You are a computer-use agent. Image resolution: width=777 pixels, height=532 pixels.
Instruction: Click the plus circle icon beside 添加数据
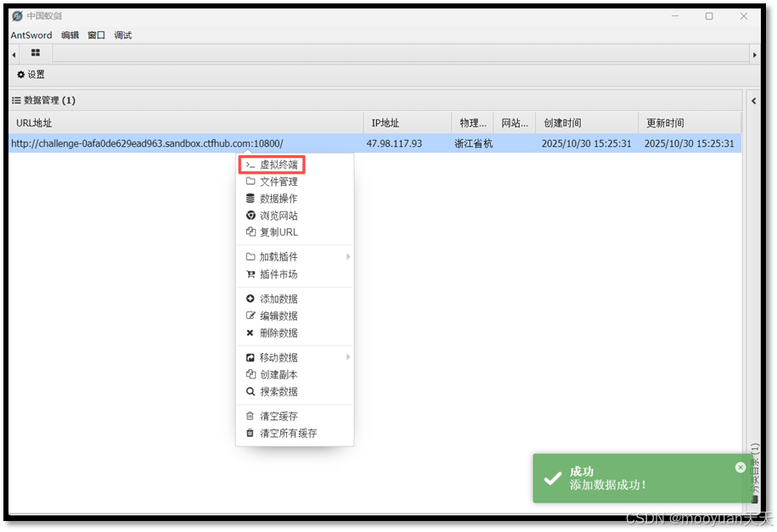(x=251, y=299)
